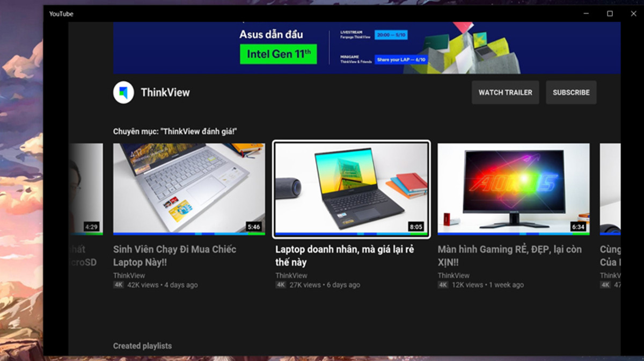Open title "Laptop doanh nhân, mà giá lại rẻ thế này"
Screen dimensions: 644x361
point(344,256)
